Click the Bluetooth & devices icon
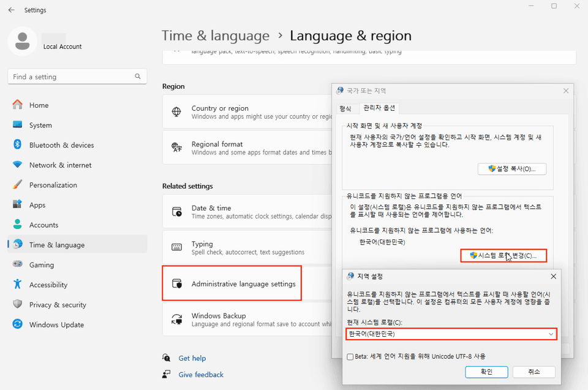The height and width of the screenshot is (390, 588). coord(18,145)
